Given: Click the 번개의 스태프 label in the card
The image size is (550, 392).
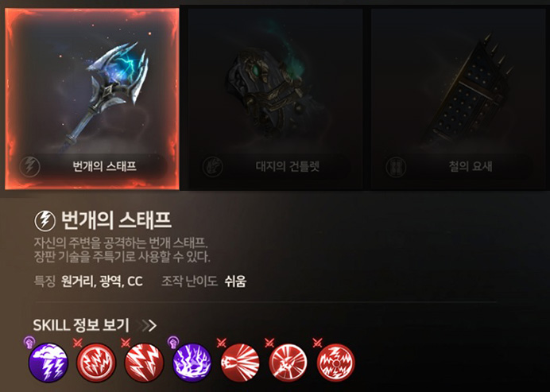Looking at the screenshot, I should [105, 166].
